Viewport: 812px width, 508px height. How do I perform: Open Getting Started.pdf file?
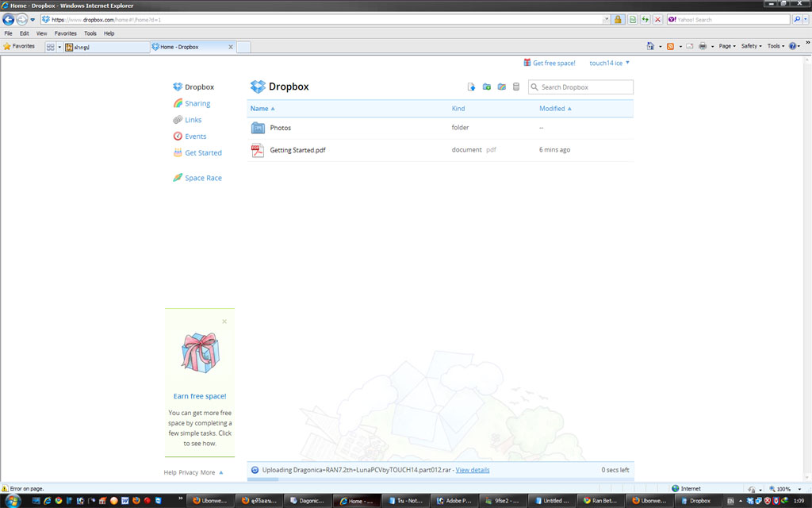[298, 150]
